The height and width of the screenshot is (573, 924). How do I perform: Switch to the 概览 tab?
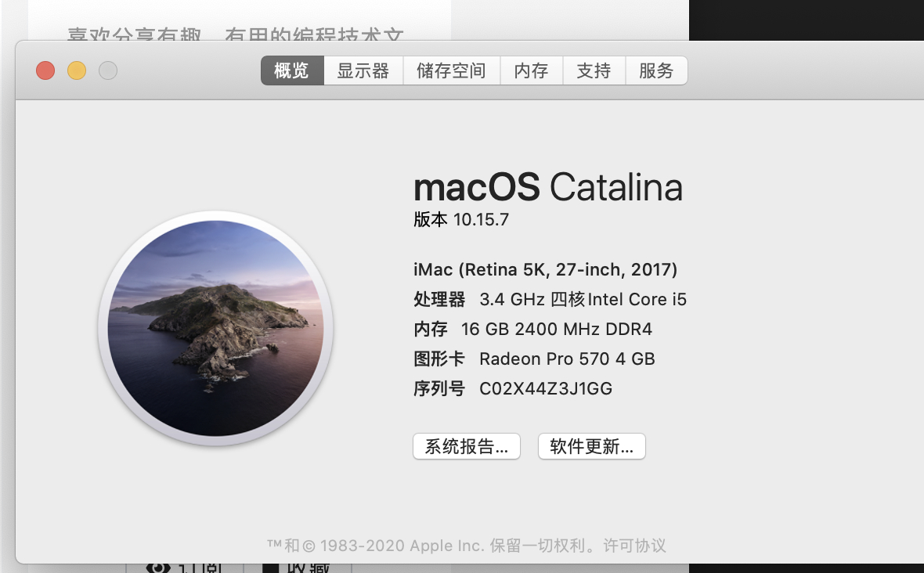(292, 70)
